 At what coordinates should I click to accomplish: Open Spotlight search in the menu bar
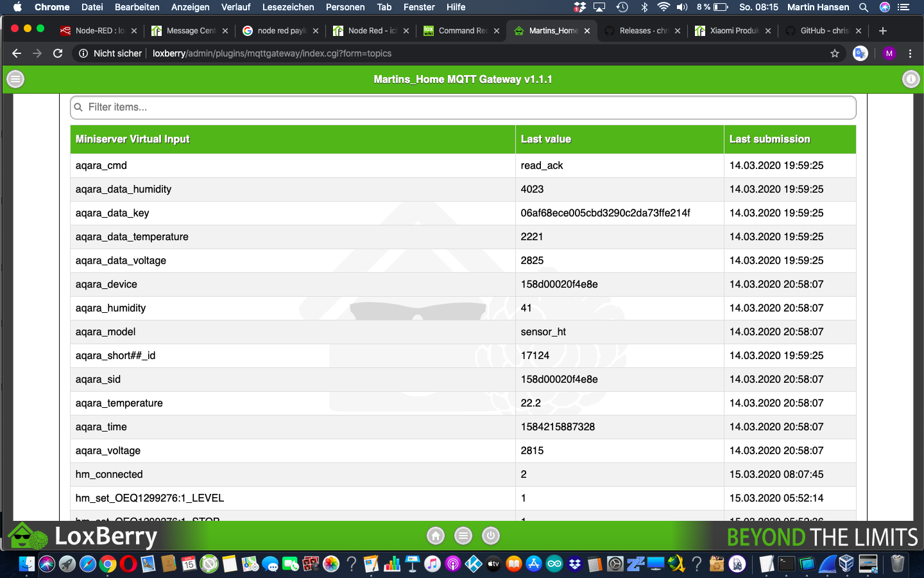click(x=864, y=7)
